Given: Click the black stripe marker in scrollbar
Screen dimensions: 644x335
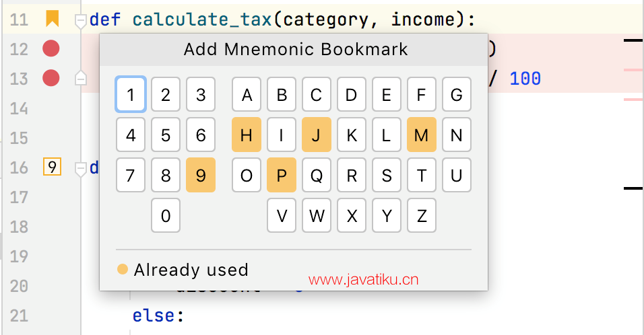Looking at the screenshot, I should pyautogui.click(x=633, y=41).
